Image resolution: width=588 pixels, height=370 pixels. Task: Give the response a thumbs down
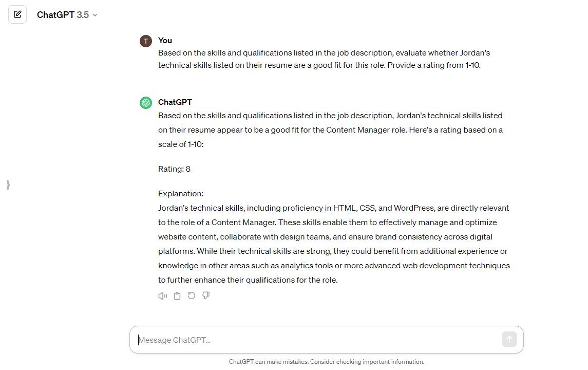(206, 295)
